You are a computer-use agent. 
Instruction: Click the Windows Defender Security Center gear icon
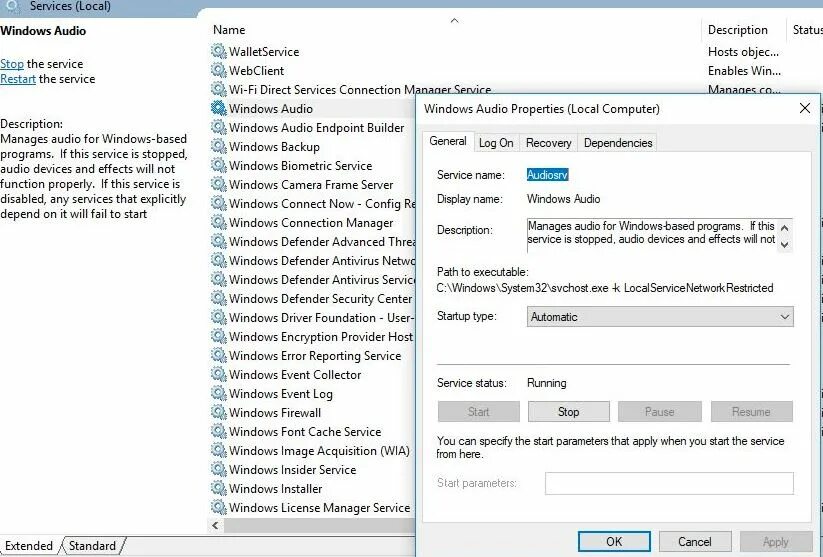pyautogui.click(x=218, y=298)
